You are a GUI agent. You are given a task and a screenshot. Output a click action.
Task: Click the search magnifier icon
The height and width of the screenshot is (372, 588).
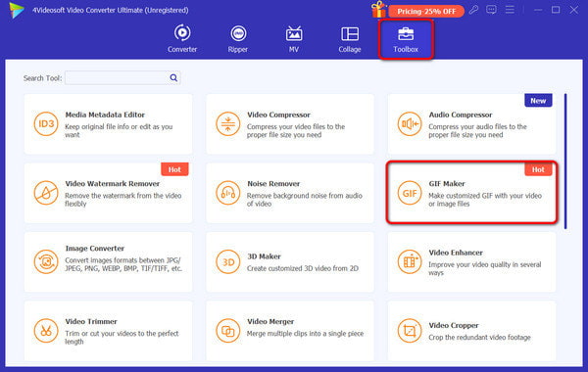click(173, 78)
